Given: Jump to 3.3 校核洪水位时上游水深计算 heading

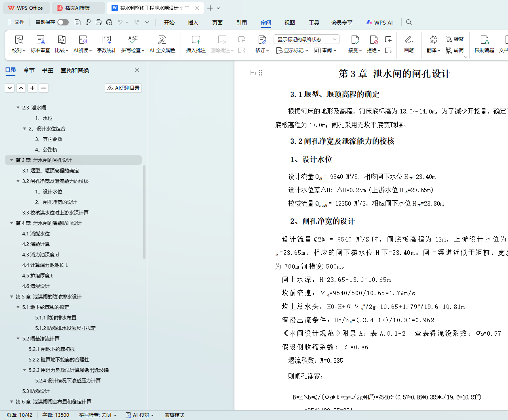Looking at the screenshot, I should 55,212.
